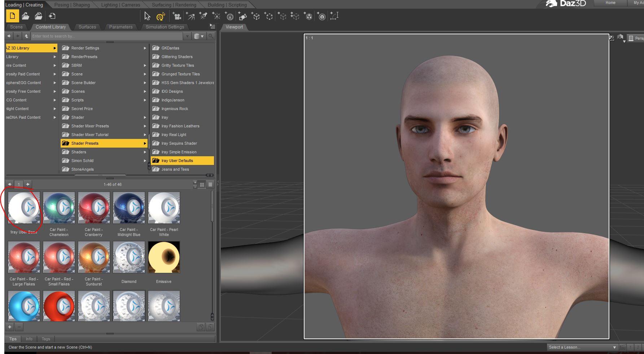644x354 pixels.
Task: Select the Universal Tool icon
Action: click(161, 16)
